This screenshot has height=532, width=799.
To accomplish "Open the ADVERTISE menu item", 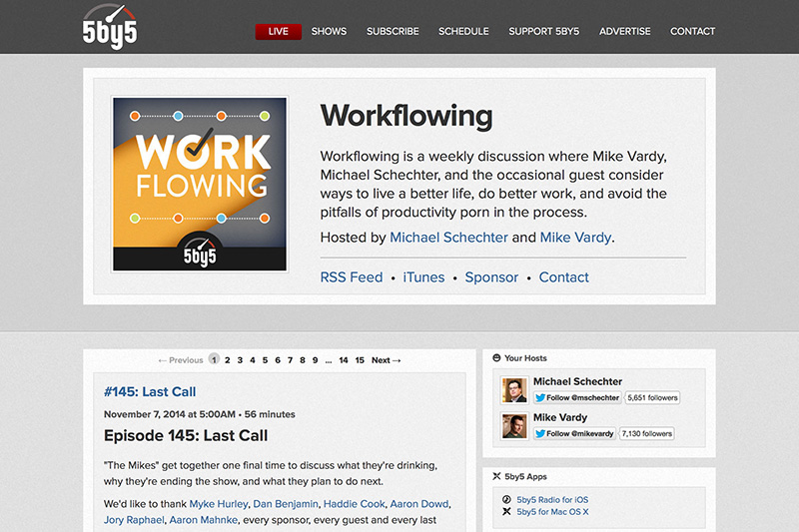I will point(625,32).
